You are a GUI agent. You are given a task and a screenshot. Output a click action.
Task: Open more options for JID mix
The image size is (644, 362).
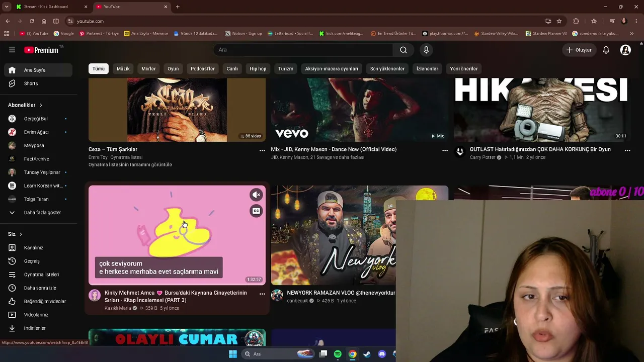click(x=445, y=150)
